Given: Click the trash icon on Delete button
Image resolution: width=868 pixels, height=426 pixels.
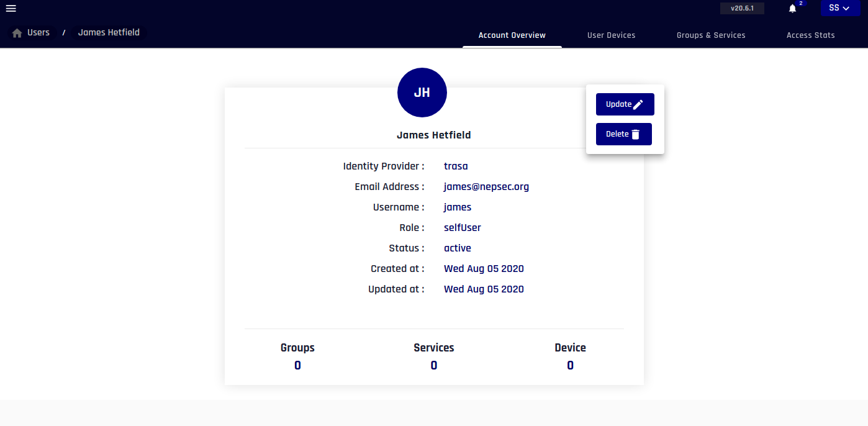Looking at the screenshot, I should tap(635, 135).
